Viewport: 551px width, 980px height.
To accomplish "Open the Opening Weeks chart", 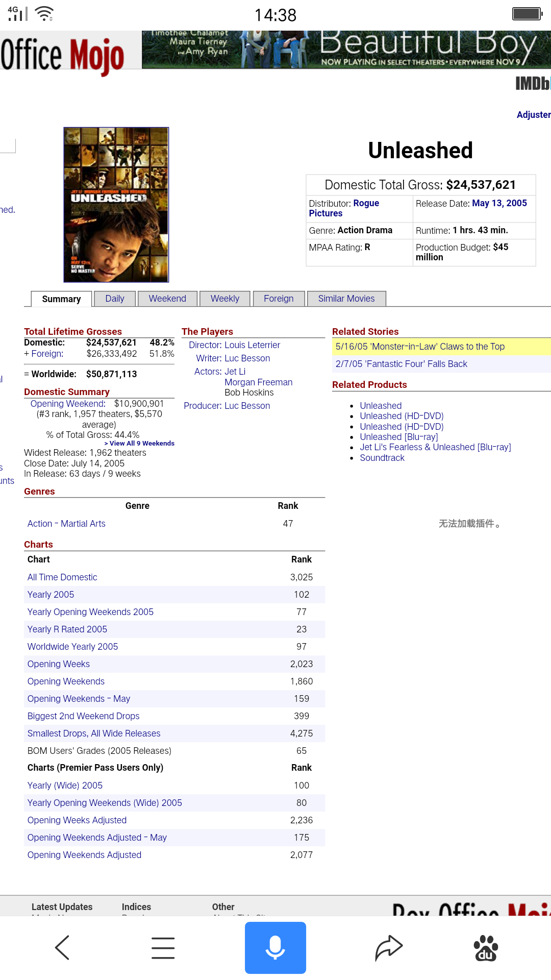I will (59, 664).
